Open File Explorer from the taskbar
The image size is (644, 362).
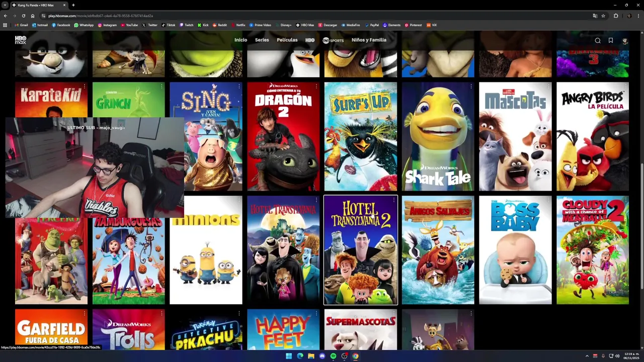coord(311,356)
